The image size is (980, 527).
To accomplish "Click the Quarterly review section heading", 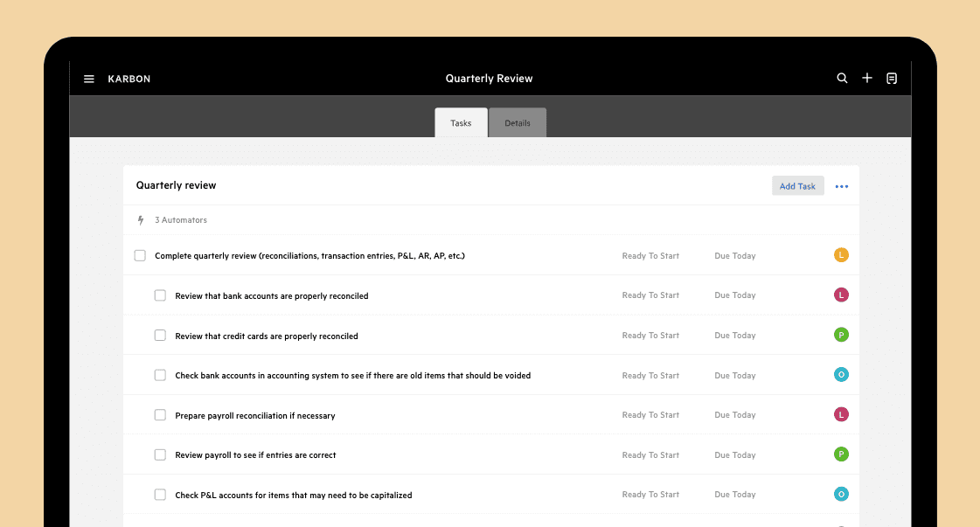I will 177,185.
